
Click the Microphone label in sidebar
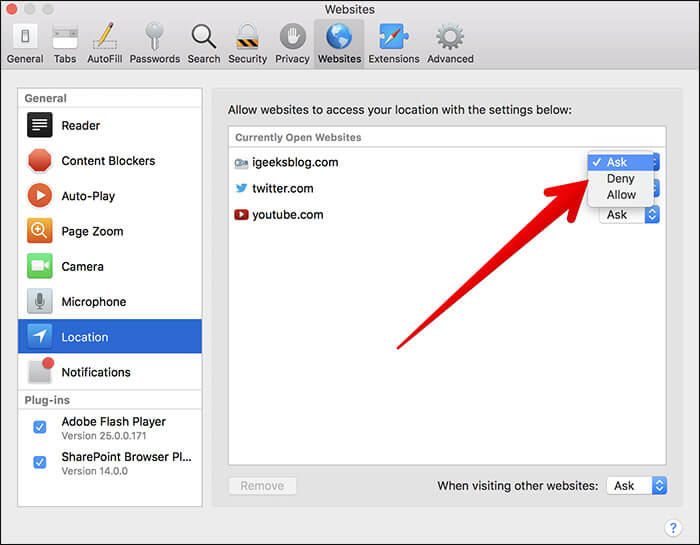click(x=94, y=302)
